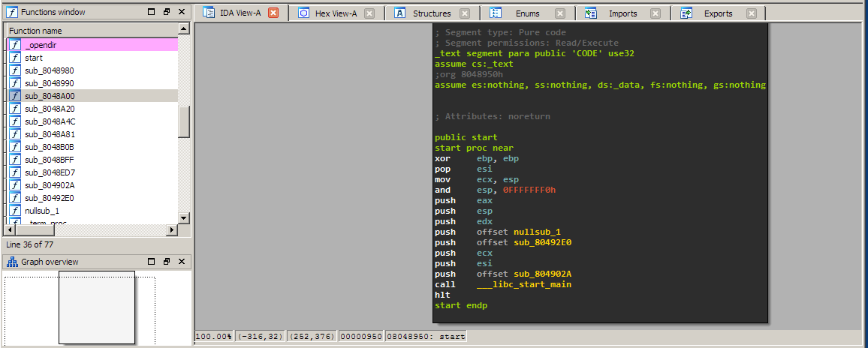Click nullsub_1 reference in disassembly
Viewport: 868px width, 348px height.
[537, 232]
